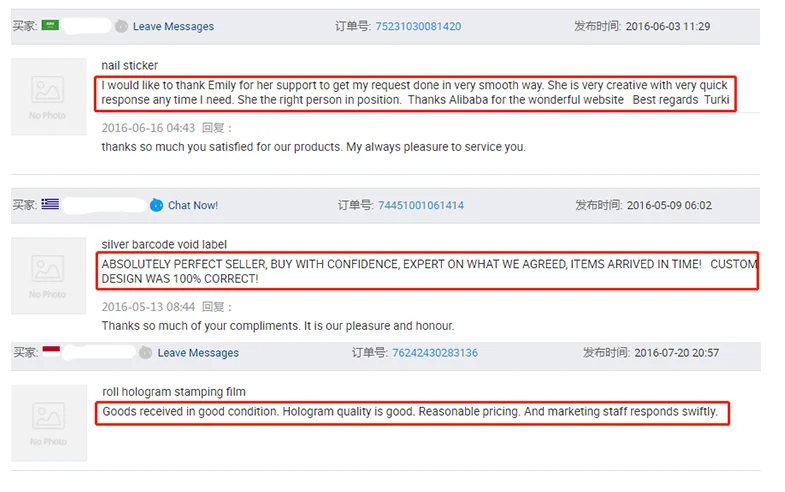Open Leave Messages link for Saudi buyer
The width and height of the screenshot is (785, 492).
click(173, 26)
